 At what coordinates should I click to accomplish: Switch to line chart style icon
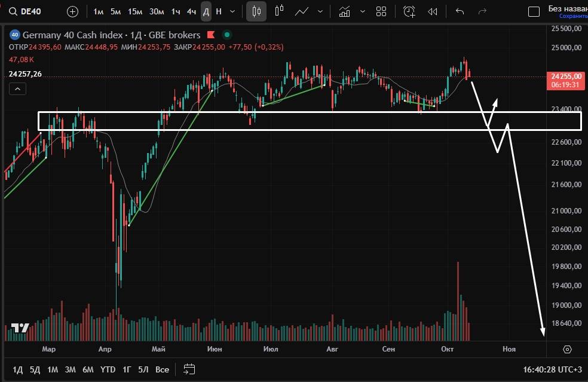pyautogui.click(x=302, y=11)
